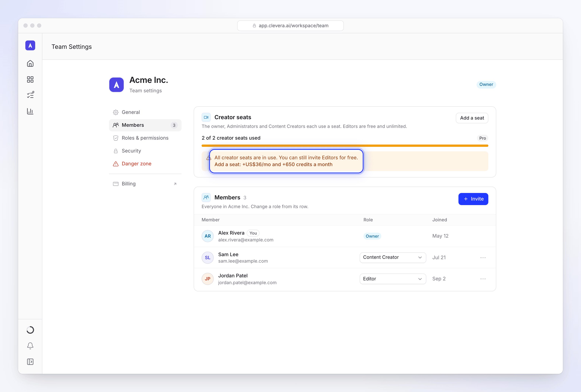Click the Members section people icon
The width and height of the screenshot is (581, 392).
[206, 198]
